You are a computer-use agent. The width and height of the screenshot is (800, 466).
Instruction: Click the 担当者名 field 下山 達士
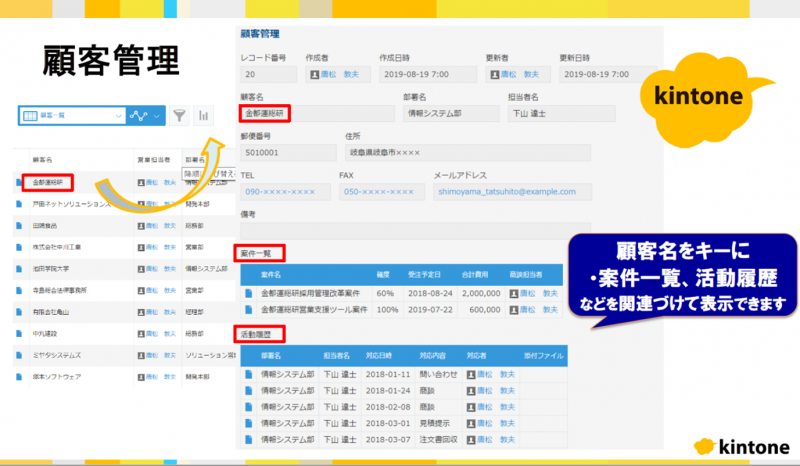tap(561, 113)
